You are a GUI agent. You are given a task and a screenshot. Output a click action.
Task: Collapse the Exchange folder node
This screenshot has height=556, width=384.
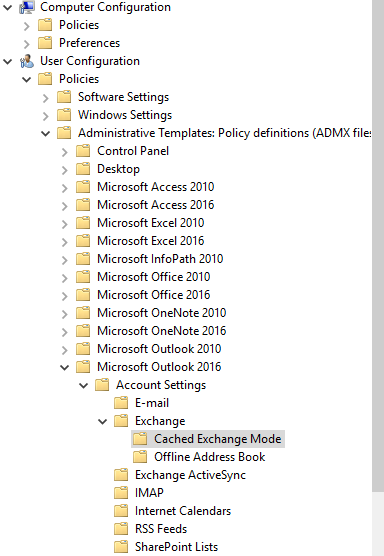pos(102,422)
